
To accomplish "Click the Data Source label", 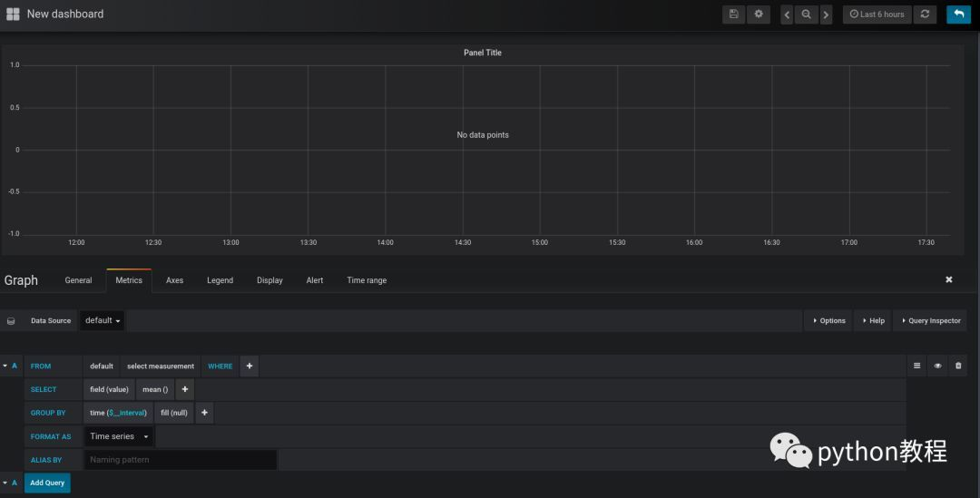I will pyautogui.click(x=51, y=320).
